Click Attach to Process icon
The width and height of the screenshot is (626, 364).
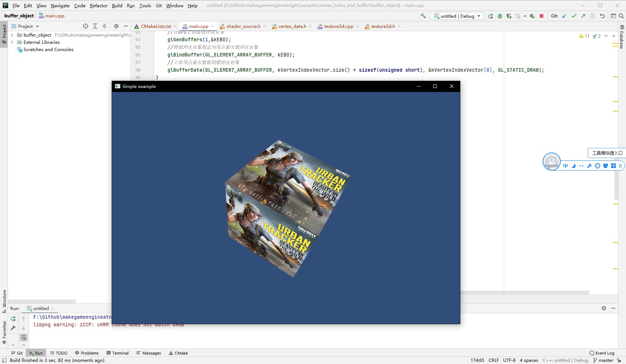(x=532, y=16)
